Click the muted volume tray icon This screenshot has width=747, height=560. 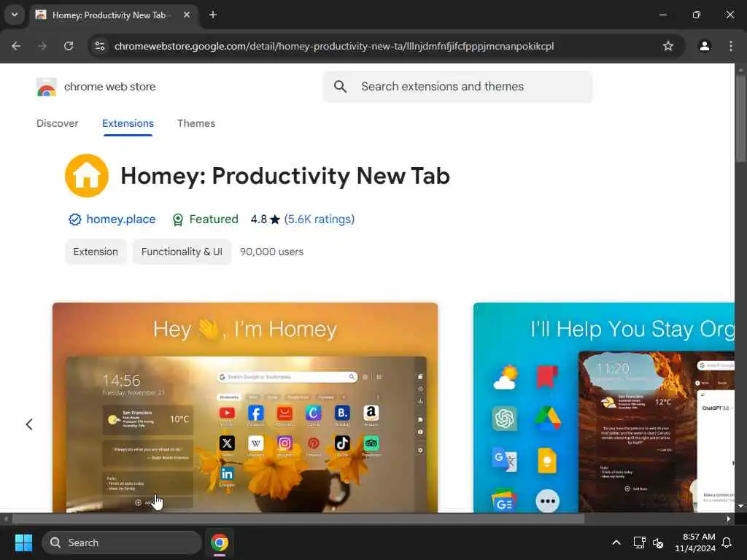pyautogui.click(x=658, y=542)
